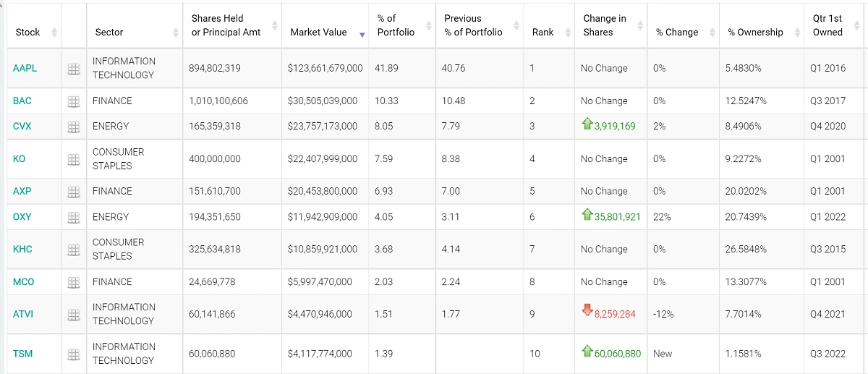The height and width of the screenshot is (374, 868).
Task: Click the red down arrow for ATVI
Action: 587,310
